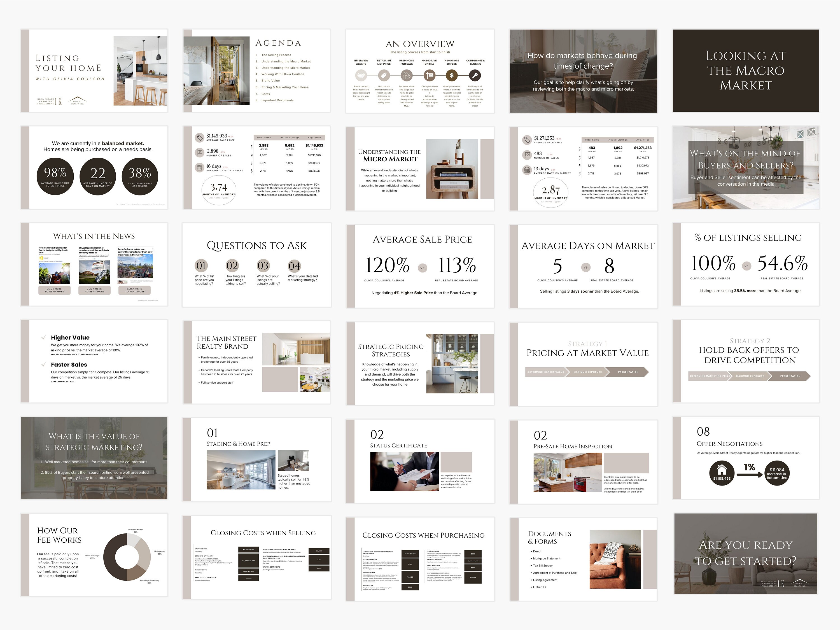The image size is (840, 630).
Task: Click the fee breakdown donut chart
Action: click(127, 557)
